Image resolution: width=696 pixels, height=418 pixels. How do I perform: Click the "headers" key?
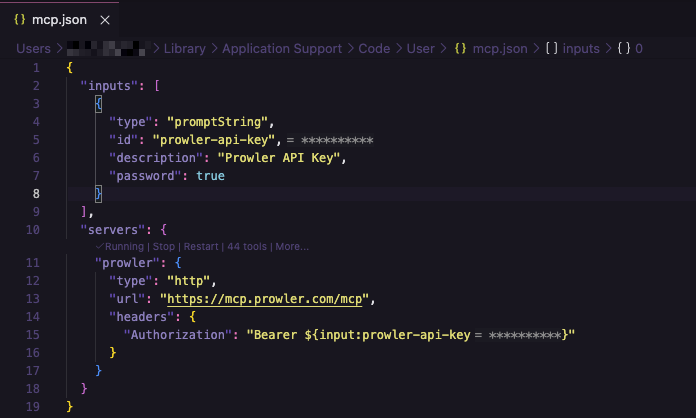(x=142, y=317)
